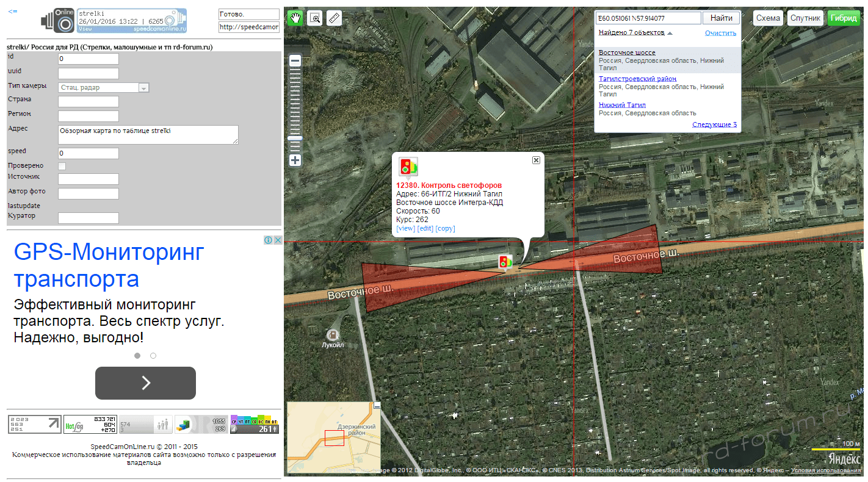Focus the Страна input field

pyautogui.click(x=89, y=101)
